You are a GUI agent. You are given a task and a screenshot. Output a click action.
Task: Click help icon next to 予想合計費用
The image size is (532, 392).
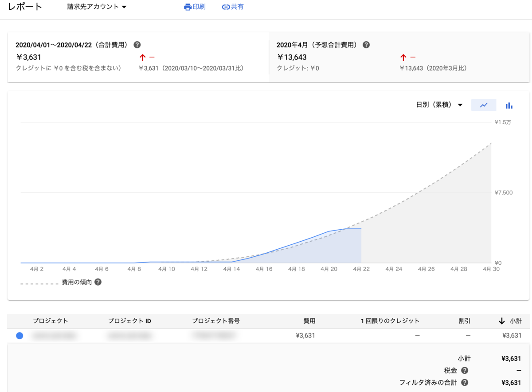coord(366,45)
